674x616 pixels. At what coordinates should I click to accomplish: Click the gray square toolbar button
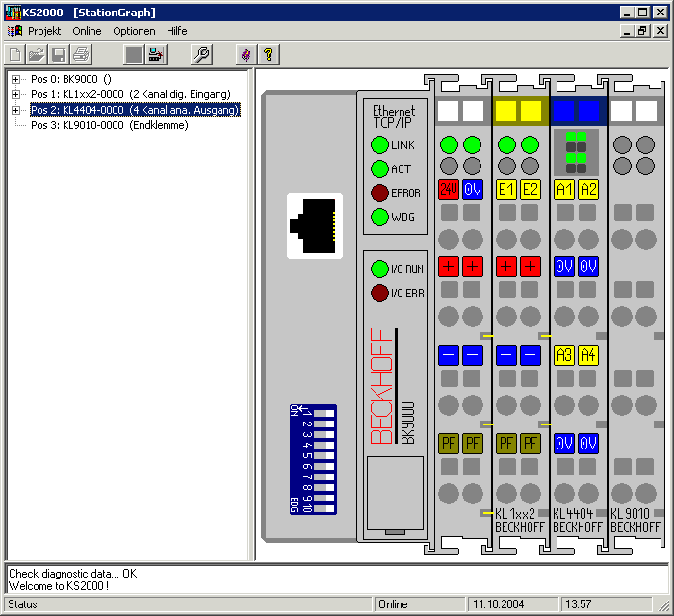click(134, 55)
